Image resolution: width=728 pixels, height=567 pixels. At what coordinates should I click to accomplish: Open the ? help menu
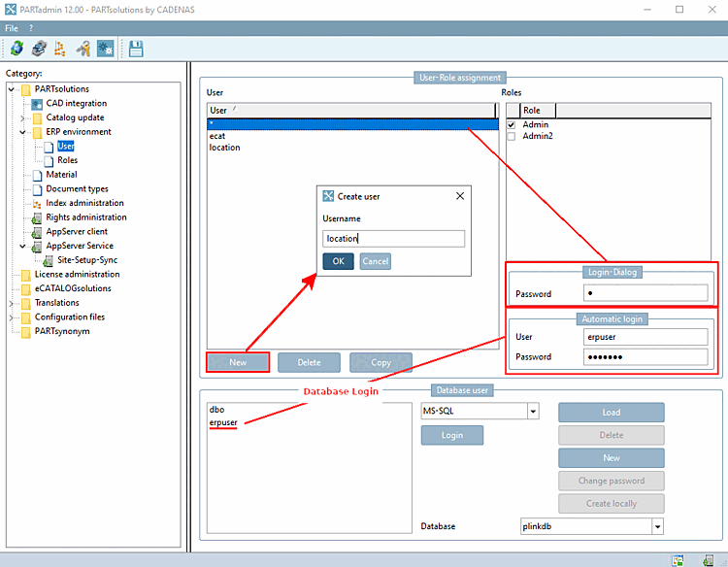coord(31,28)
